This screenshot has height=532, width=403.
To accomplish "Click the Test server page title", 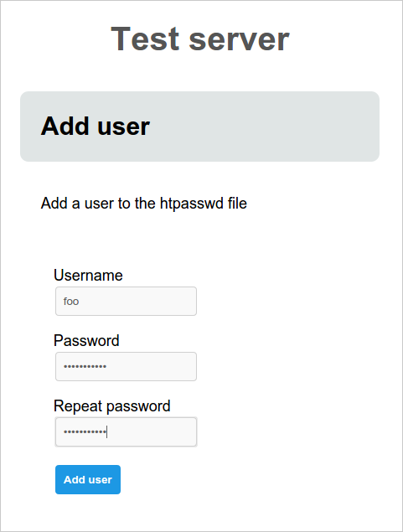I will click(200, 39).
